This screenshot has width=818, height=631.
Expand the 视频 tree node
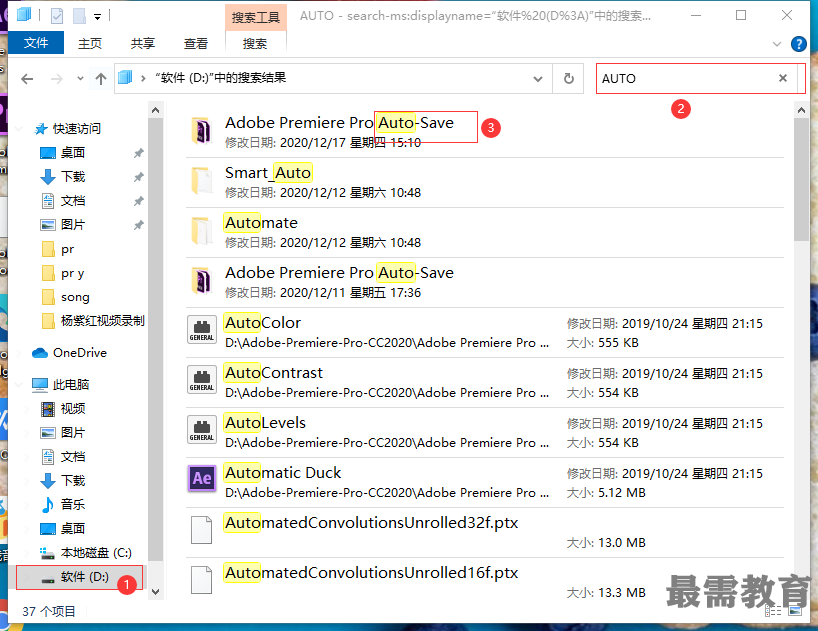click(x=28, y=409)
